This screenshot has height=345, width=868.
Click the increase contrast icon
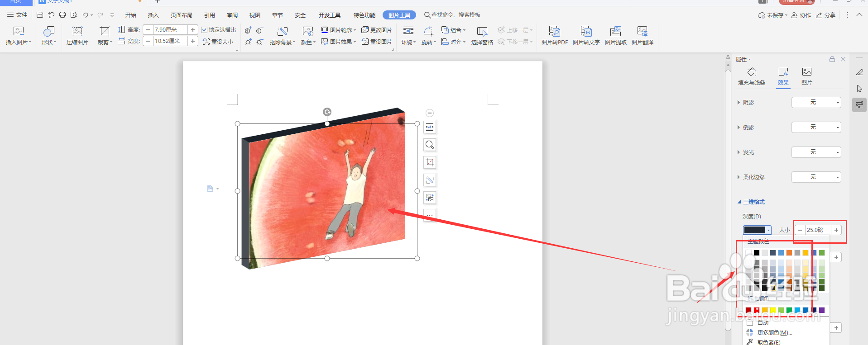click(x=248, y=30)
